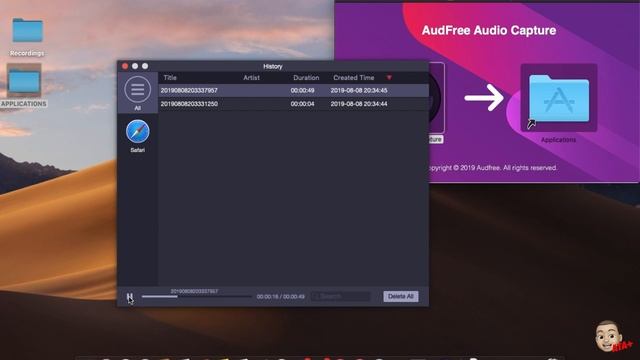
Task: Zoom the History window with the third button
Action: 145,66
